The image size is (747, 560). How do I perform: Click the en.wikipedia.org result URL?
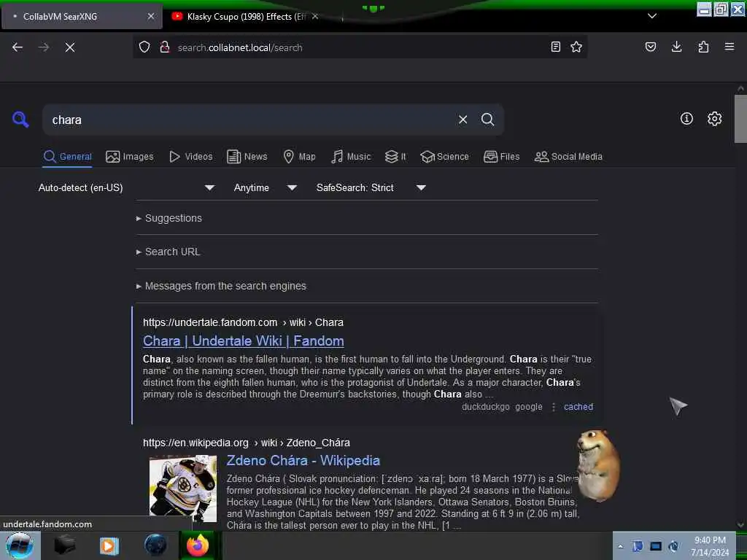click(x=247, y=443)
